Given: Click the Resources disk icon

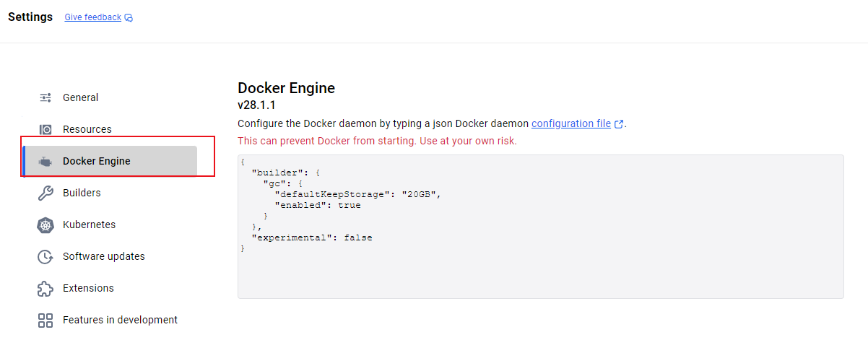Looking at the screenshot, I should (x=45, y=129).
